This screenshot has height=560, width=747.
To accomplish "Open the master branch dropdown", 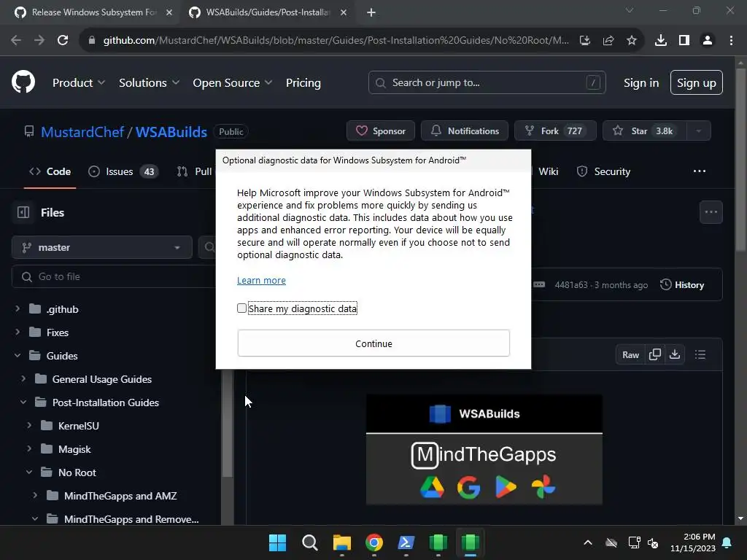I will 102,247.
